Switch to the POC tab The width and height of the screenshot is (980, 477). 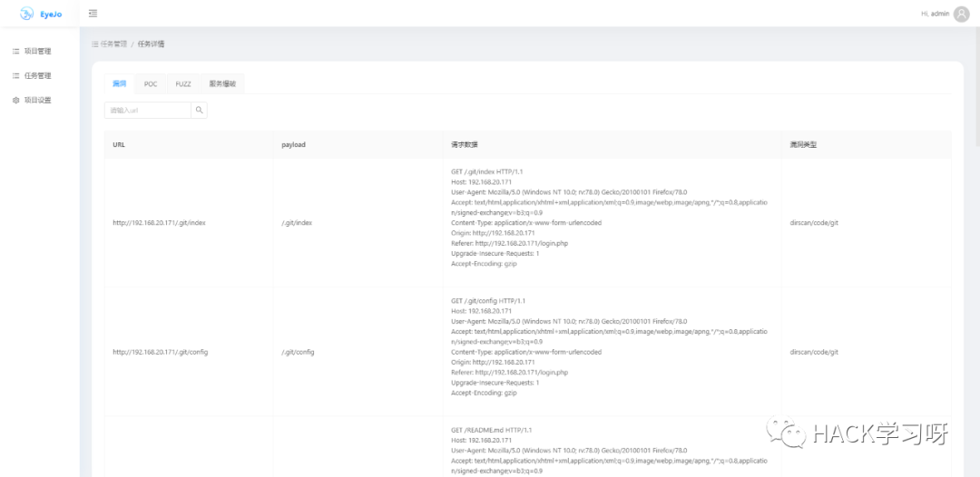[x=151, y=83]
